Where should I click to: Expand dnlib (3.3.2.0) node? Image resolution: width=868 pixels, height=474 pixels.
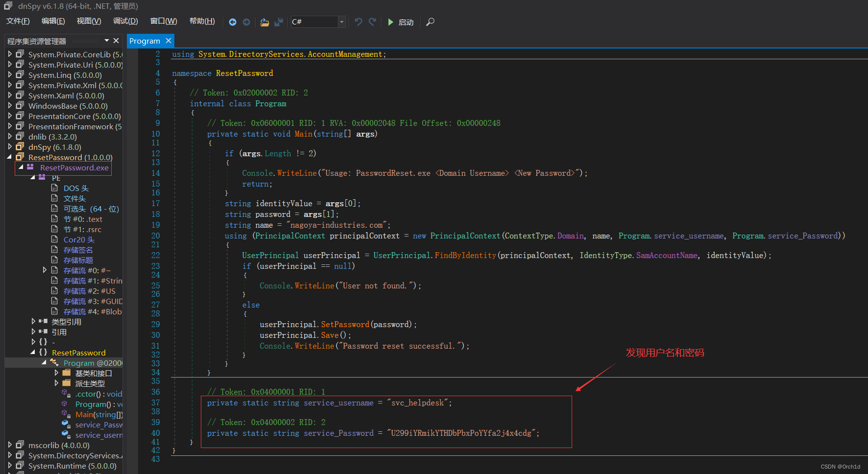click(x=10, y=137)
